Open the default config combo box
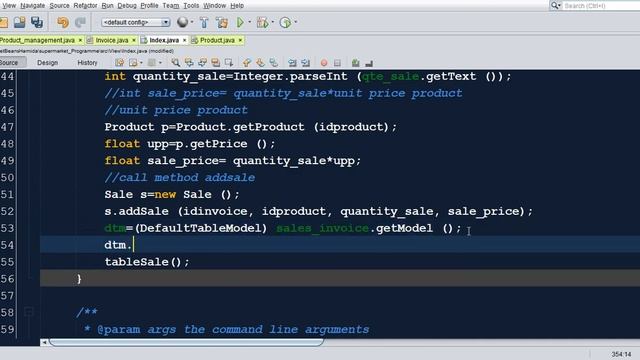Viewport: 640px width, 360px height. pyautogui.click(x=136, y=22)
